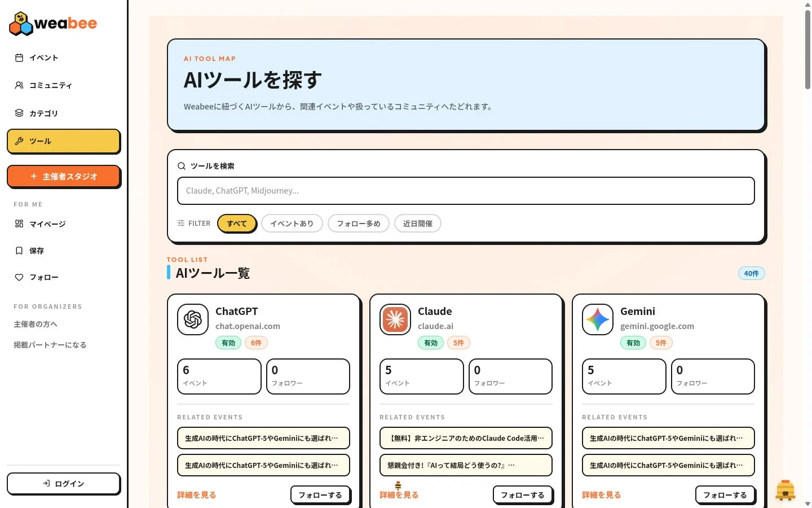
Task: Toggle the 近日開催 filter chip
Action: [417, 224]
